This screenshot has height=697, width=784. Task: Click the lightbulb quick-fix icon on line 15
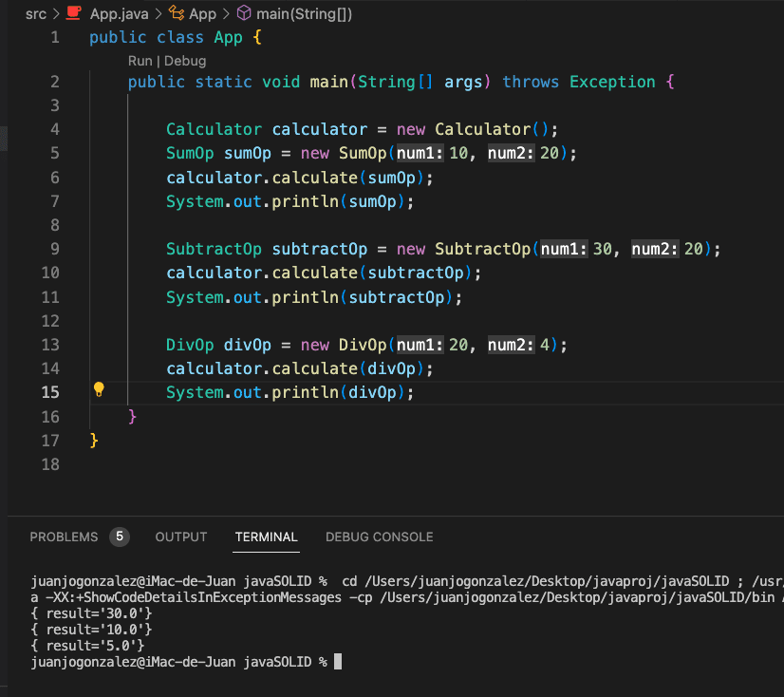click(x=99, y=389)
